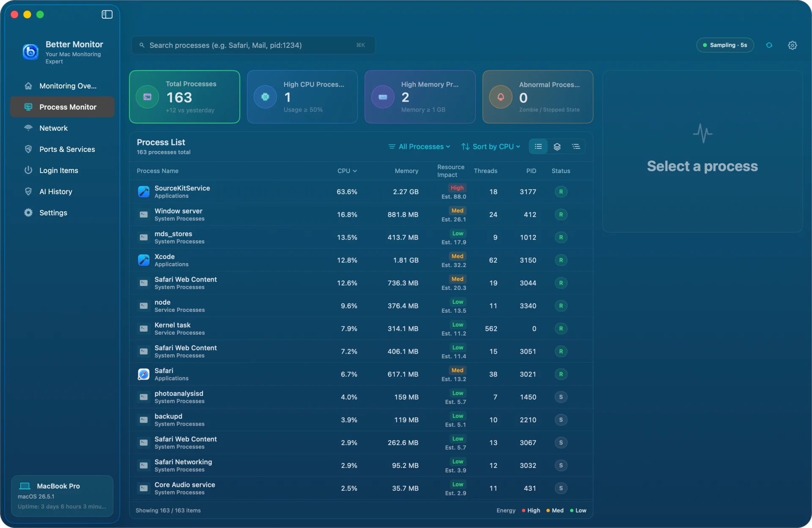The image size is (812, 528).
Task: Click the Total Processes card icon
Action: coord(148,97)
